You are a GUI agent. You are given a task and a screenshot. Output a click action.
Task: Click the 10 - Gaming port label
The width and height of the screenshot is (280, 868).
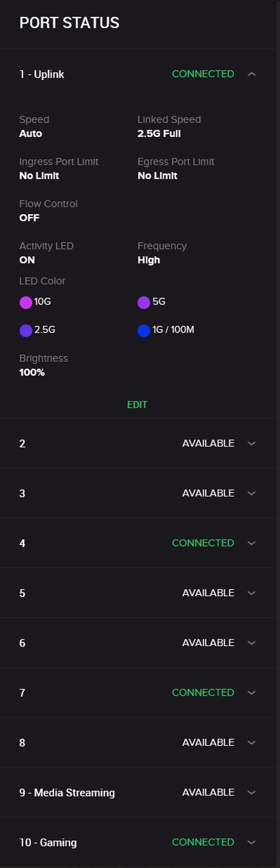(x=48, y=842)
